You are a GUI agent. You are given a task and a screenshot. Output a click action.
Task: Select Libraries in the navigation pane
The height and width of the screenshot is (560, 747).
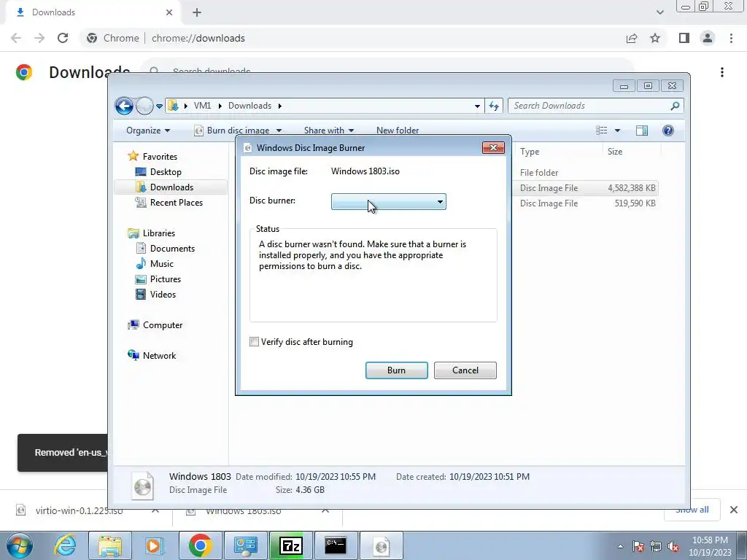158,233
